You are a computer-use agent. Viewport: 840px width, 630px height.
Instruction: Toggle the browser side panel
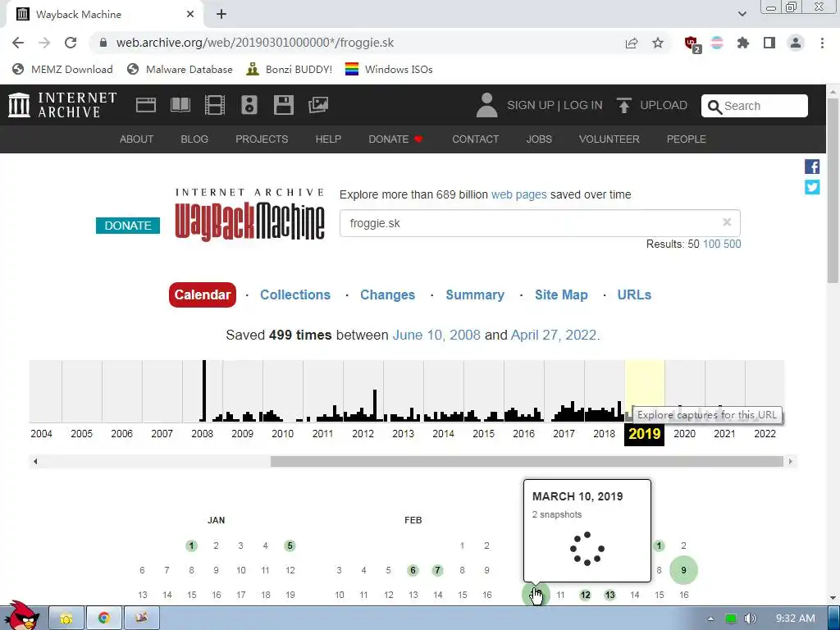[769, 43]
